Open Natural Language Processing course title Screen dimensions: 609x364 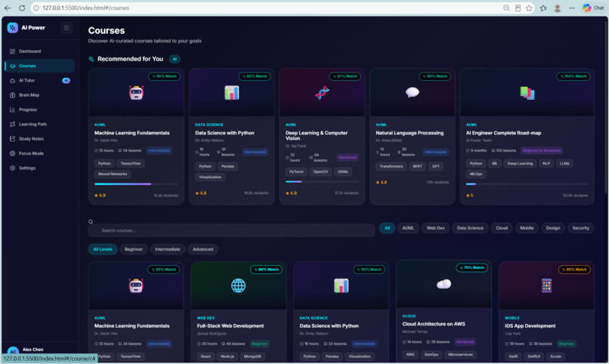pyautogui.click(x=410, y=133)
